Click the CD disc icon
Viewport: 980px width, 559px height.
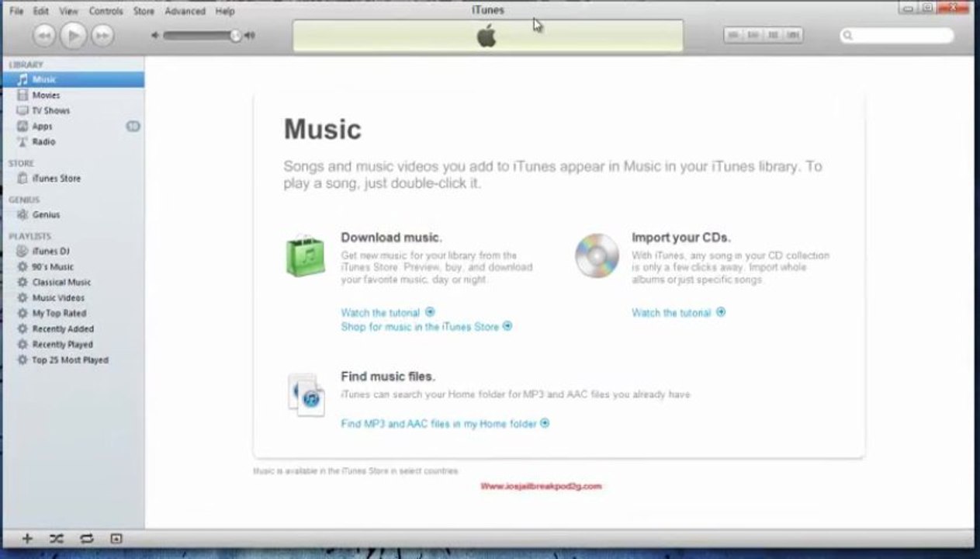[597, 256]
